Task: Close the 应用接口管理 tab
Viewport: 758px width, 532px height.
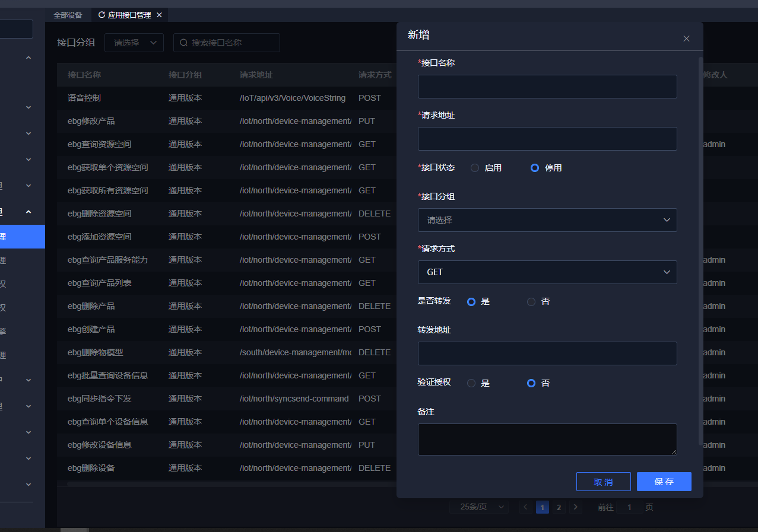Action: coord(159,15)
